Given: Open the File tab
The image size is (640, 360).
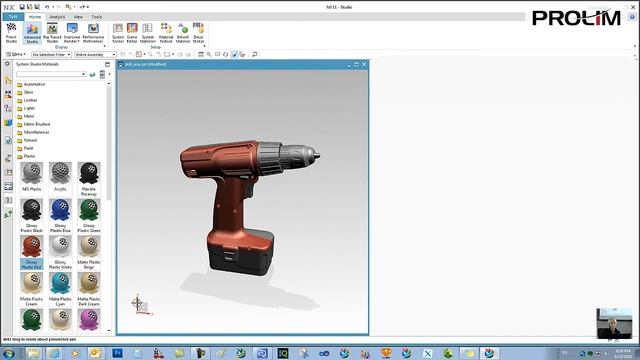Looking at the screenshot, I should point(13,17).
